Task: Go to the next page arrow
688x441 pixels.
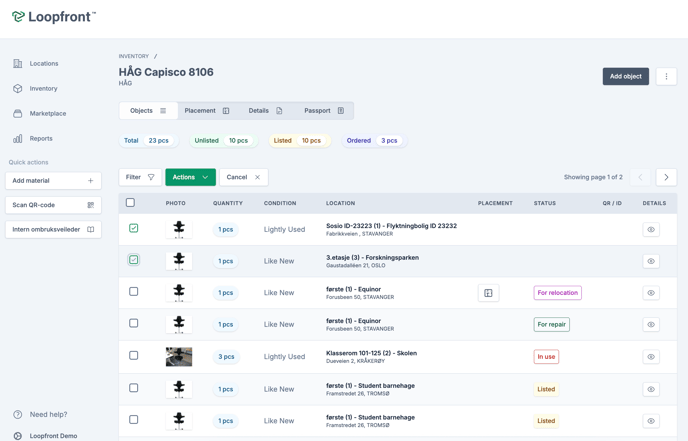Action: [666, 177]
